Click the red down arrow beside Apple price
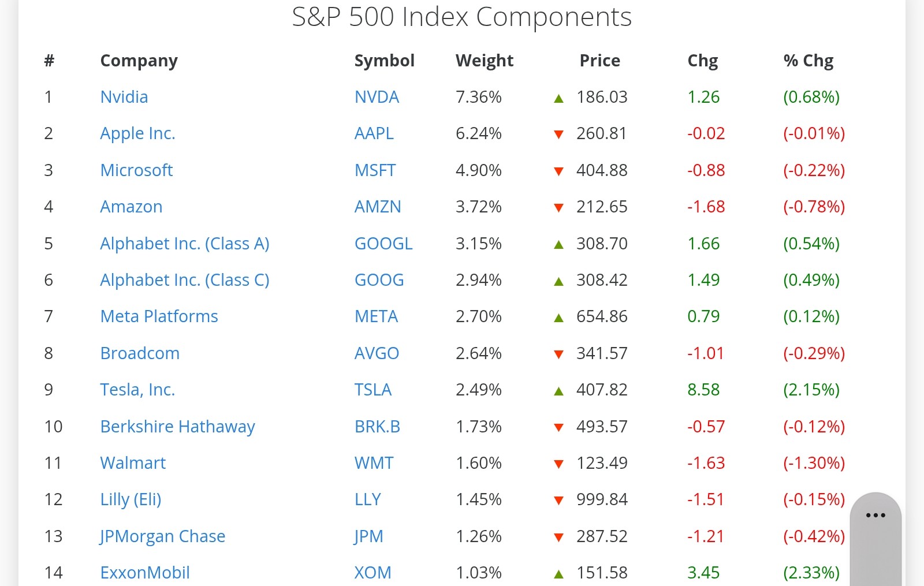The width and height of the screenshot is (924, 586). click(x=558, y=135)
